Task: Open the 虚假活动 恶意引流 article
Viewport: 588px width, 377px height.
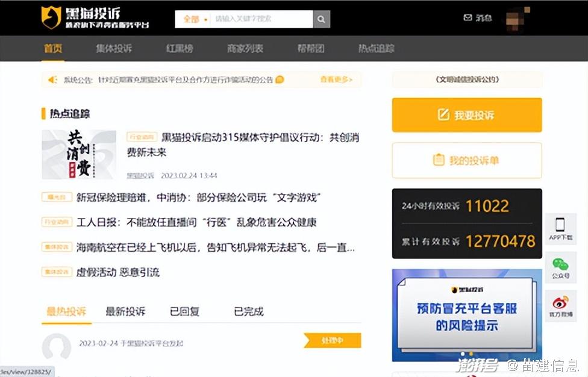Action: point(118,272)
